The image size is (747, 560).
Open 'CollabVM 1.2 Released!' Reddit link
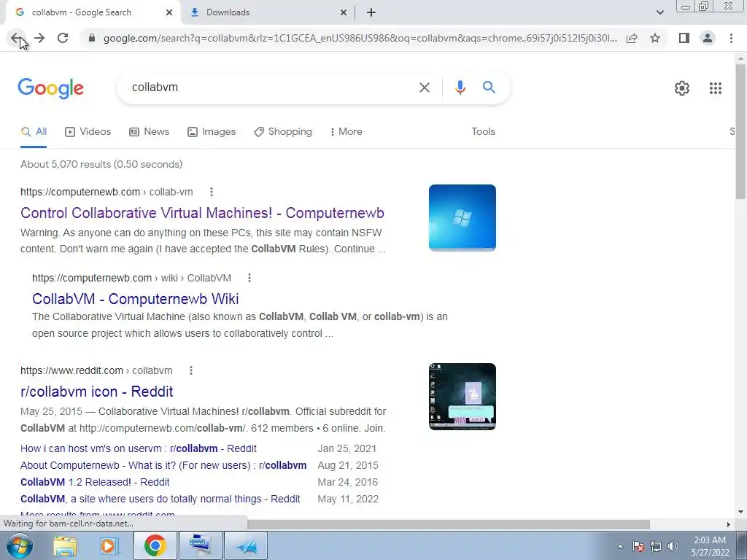coord(95,482)
